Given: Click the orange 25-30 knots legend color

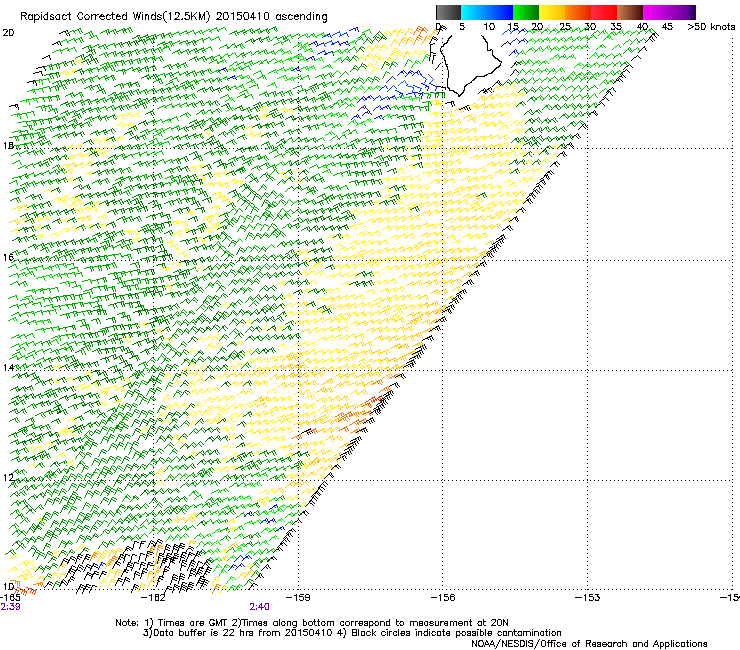Looking at the screenshot, I should click(578, 12).
